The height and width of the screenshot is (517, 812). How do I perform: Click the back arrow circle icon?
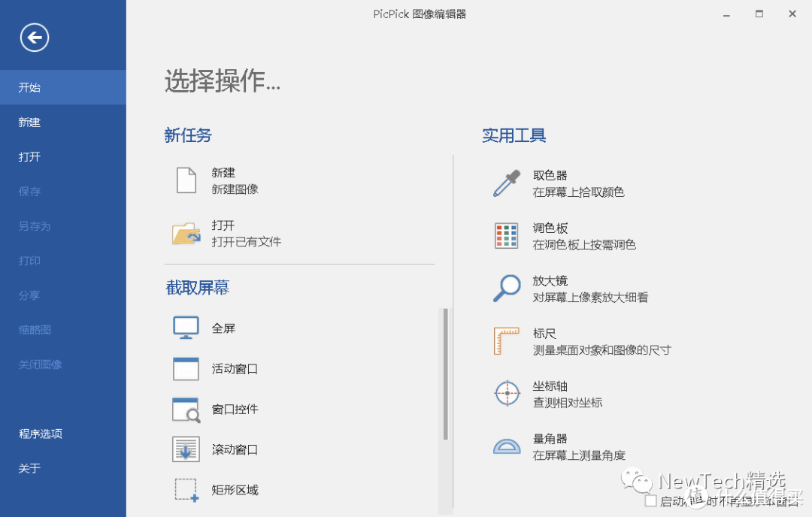[x=35, y=38]
